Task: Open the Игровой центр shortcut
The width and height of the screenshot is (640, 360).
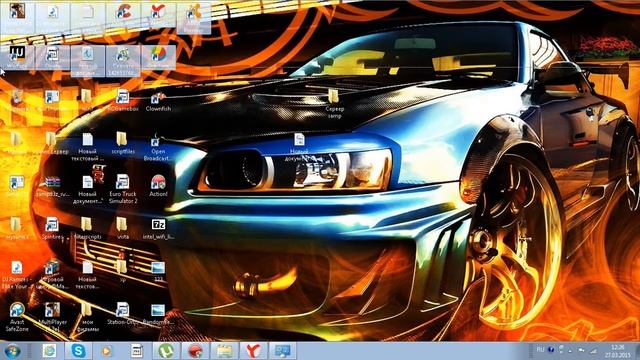Action: coord(52,274)
